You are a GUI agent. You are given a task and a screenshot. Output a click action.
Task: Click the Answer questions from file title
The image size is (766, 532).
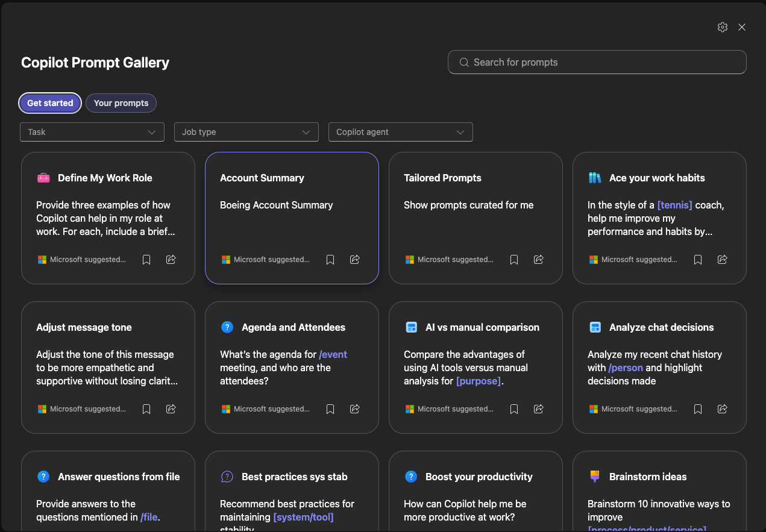tap(119, 477)
